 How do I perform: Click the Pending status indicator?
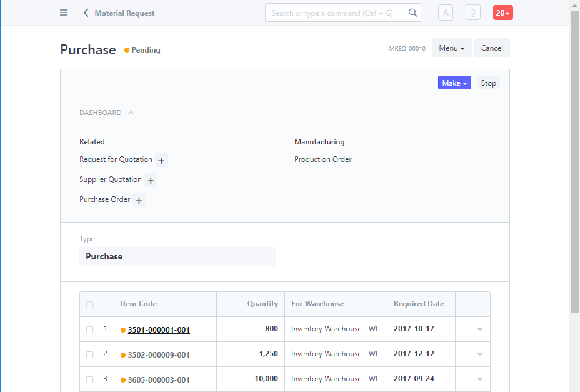tap(142, 50)
